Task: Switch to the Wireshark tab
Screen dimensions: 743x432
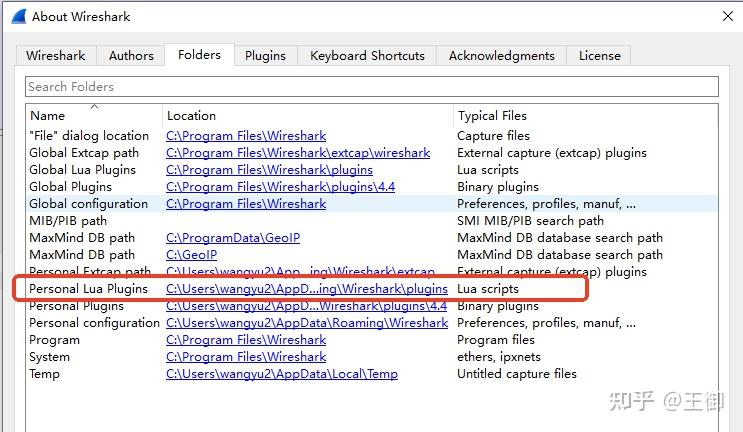Action: point(56,56)
